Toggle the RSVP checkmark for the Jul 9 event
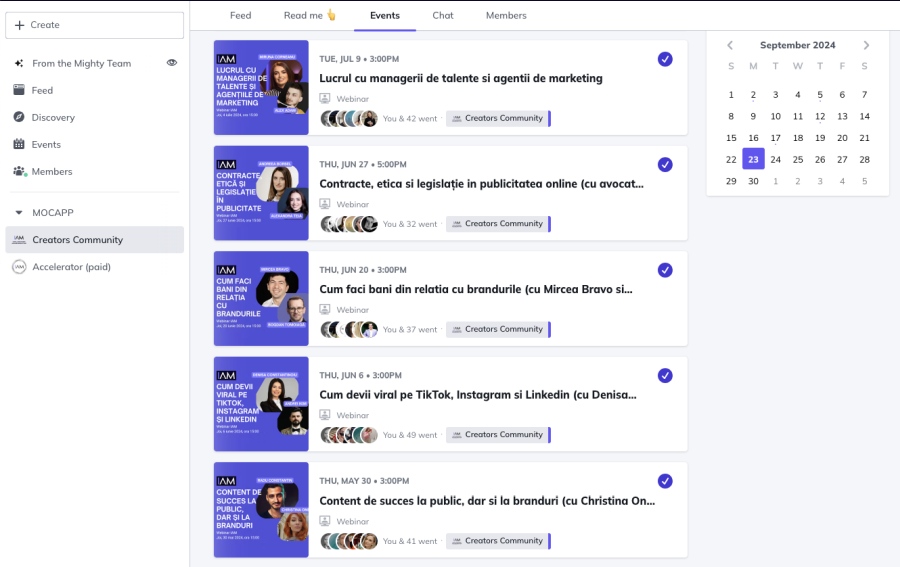900x567 pixels. click(x=665, y=59)
